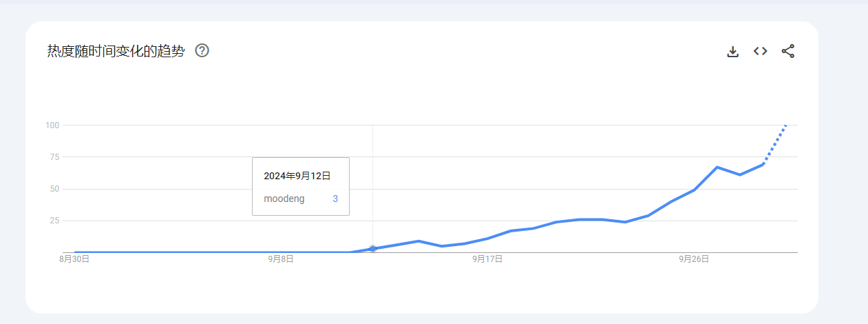Click the tooltip date 2024年9月12日

pos(297,176)
